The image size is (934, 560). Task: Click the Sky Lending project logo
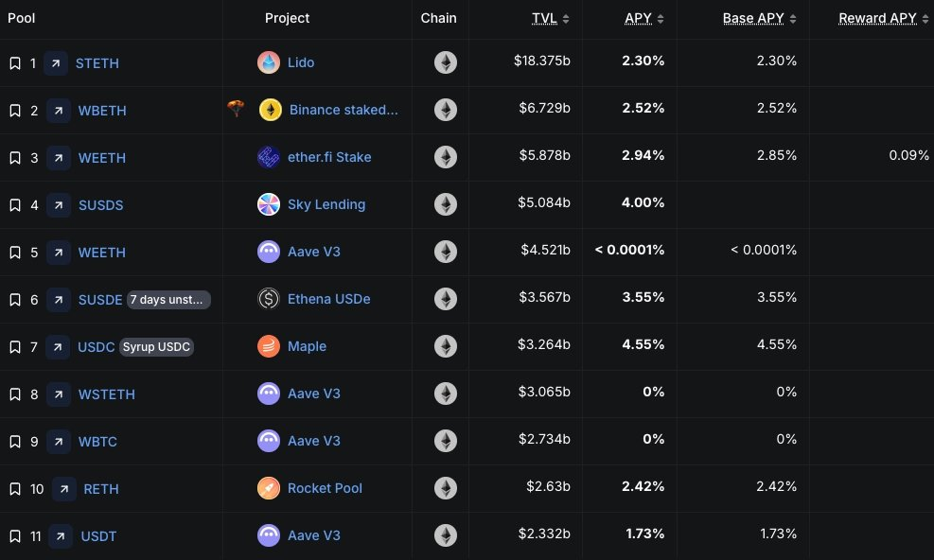pos(269,204)
